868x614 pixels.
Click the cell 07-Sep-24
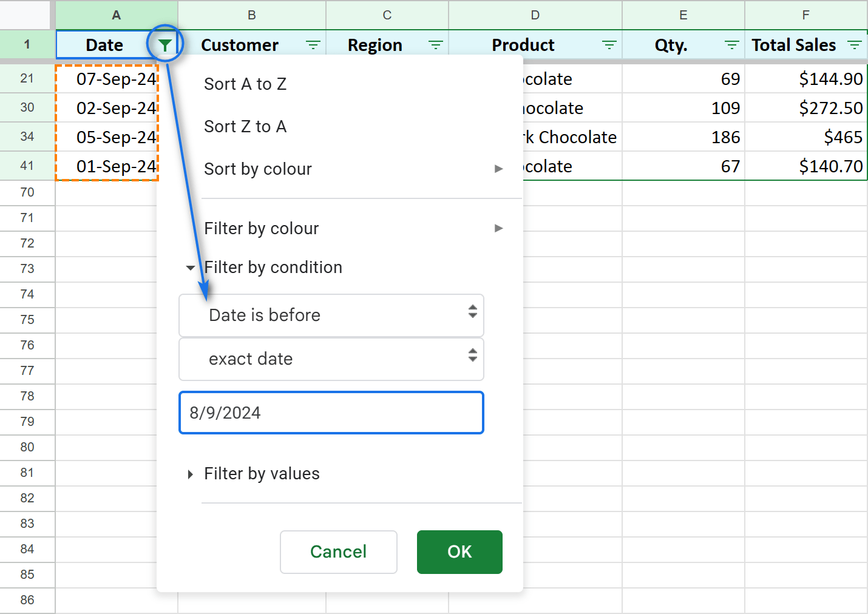coord(107,79)
